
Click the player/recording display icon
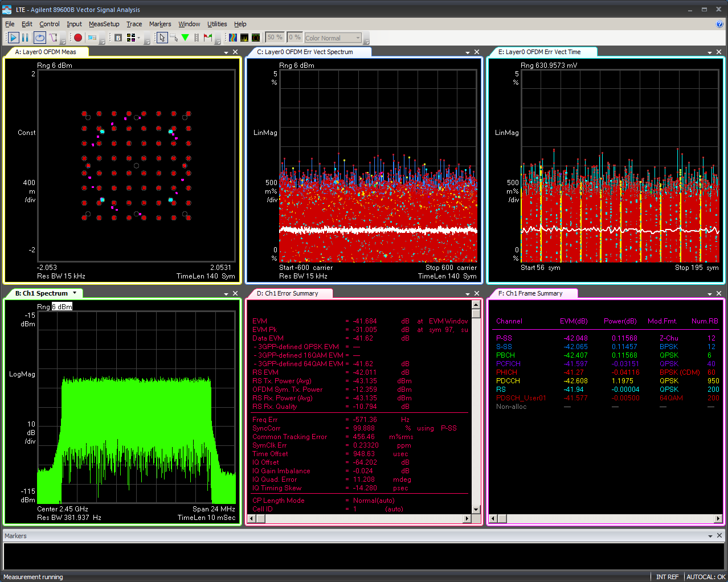tap(92, 38)
